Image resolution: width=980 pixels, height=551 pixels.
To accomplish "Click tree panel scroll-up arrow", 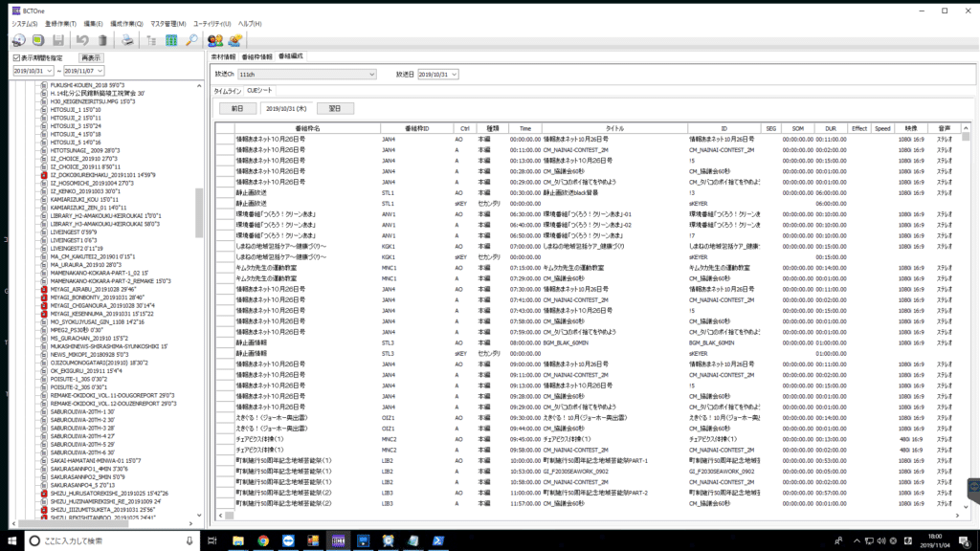I will [199, 85].
